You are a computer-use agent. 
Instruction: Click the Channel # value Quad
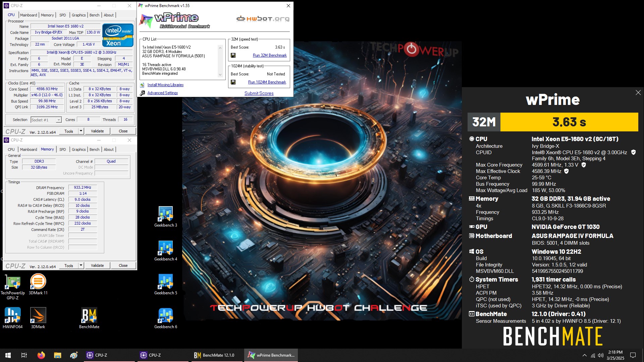111,161
